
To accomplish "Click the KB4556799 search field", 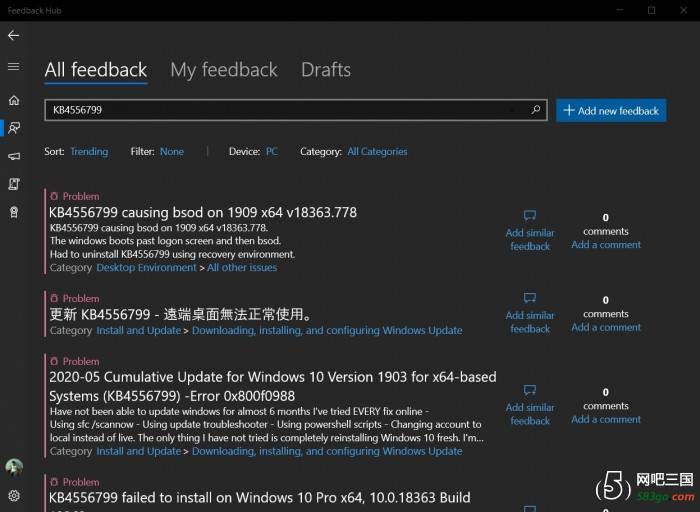I will coord(296,110).
